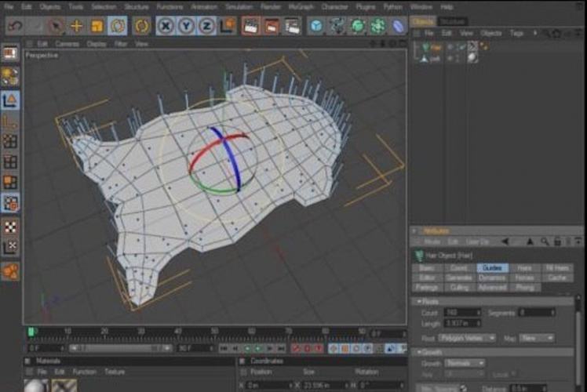Select the Rotate tool
The image size is (587, 392).
tap(117, 26)
